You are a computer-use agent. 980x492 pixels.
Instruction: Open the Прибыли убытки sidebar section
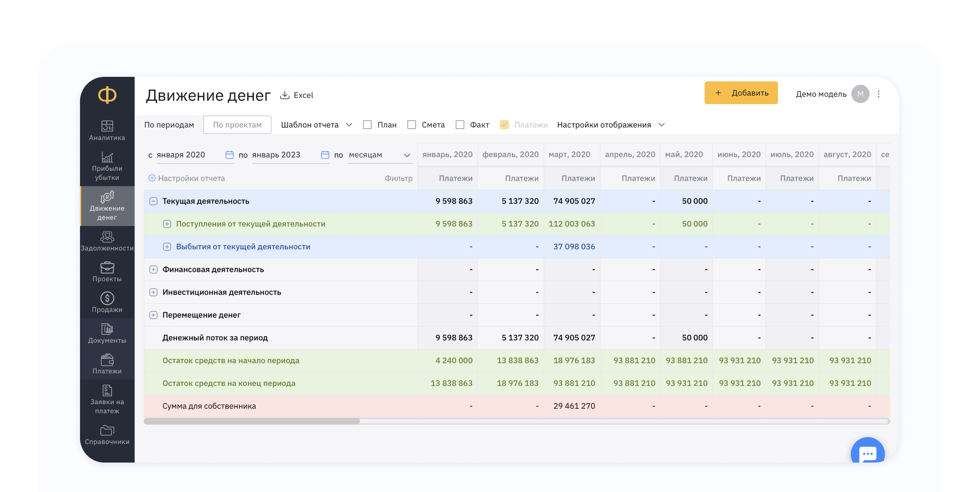(107, 166)
